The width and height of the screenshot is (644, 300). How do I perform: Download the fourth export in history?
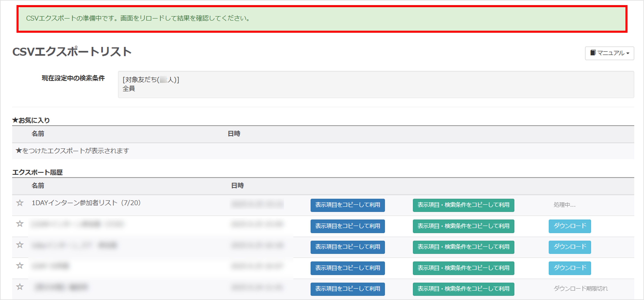[569, 268]
